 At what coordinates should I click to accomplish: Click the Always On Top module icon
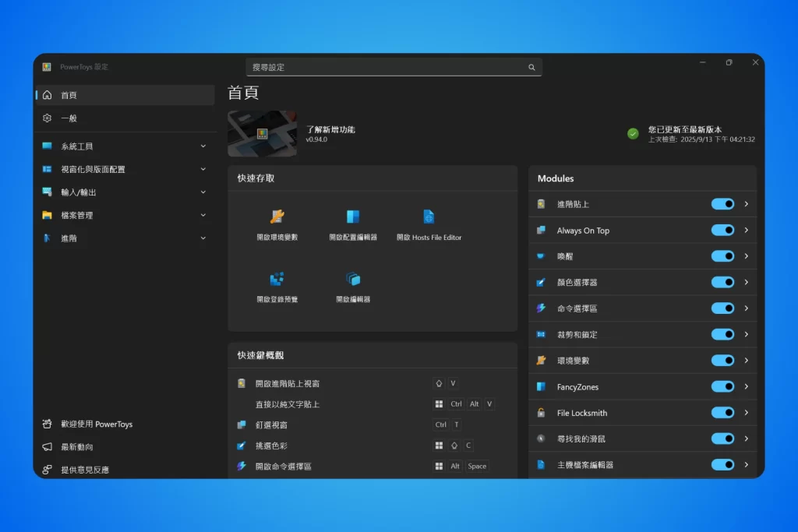[x=540, y=230]
